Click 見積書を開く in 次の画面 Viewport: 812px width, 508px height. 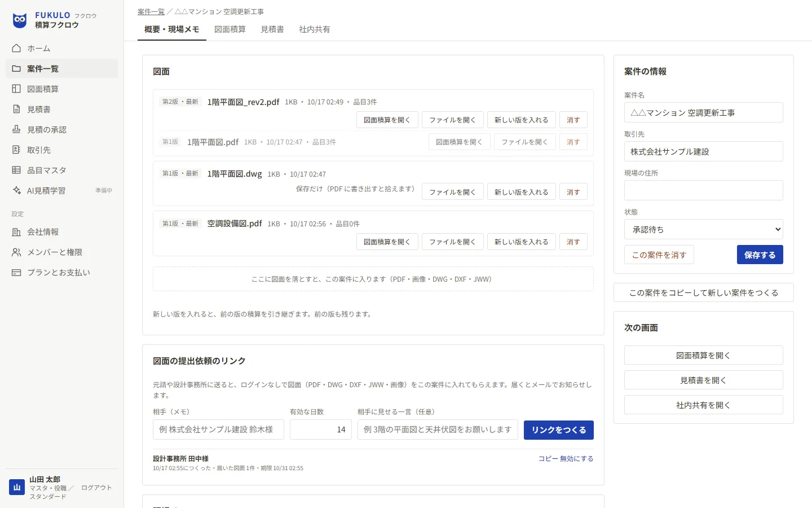coord(703,380)
